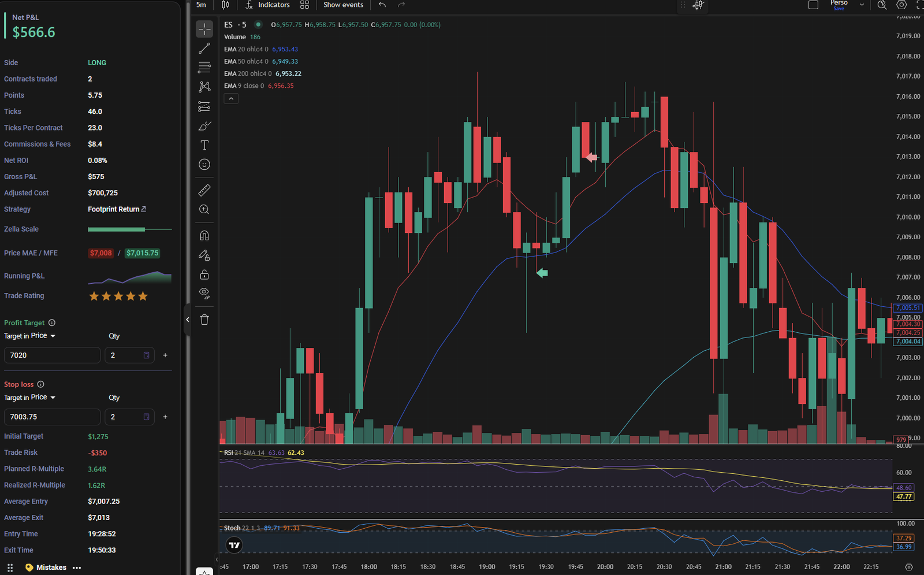
Task: Toggle lock all drawings
Action: click(204, 274)
